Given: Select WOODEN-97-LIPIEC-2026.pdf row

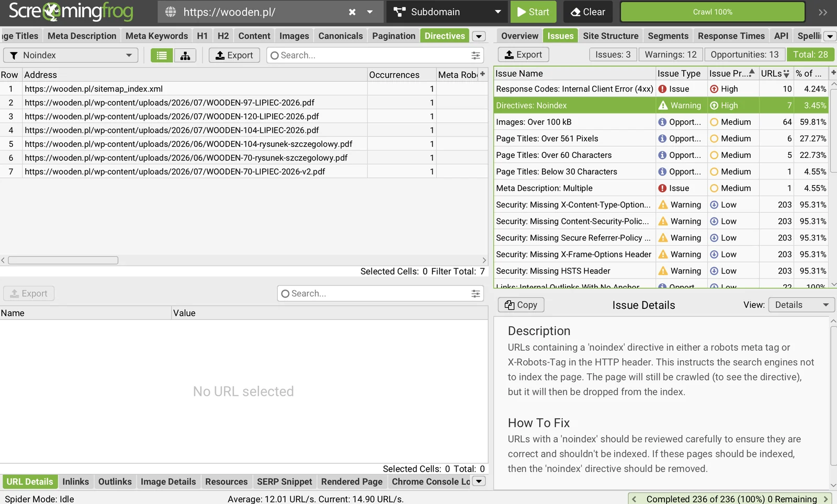Looking at the screenshot, I should click(244, 102).
